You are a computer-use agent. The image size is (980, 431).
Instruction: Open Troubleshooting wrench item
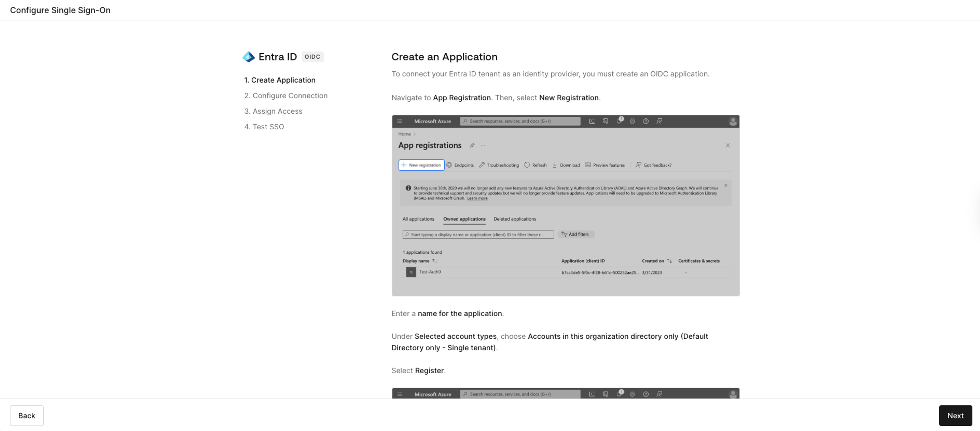[499, 165]
